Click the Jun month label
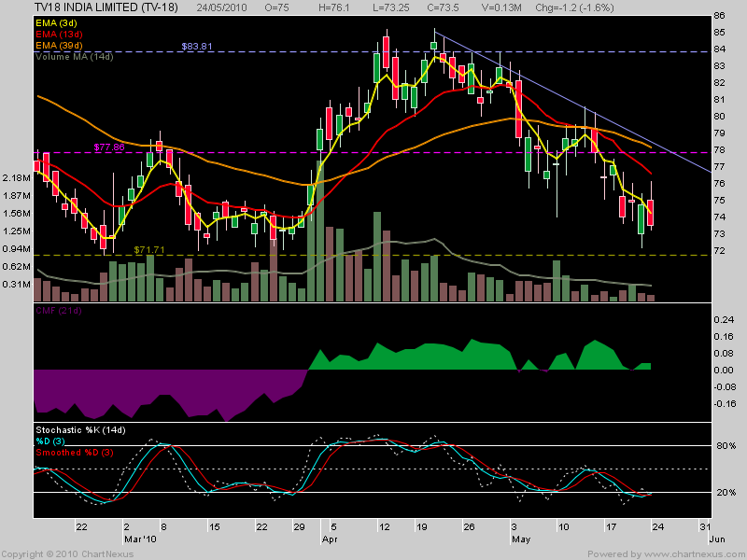The width and height of the screenshot is (747, 560). click(x=717, y=539)
